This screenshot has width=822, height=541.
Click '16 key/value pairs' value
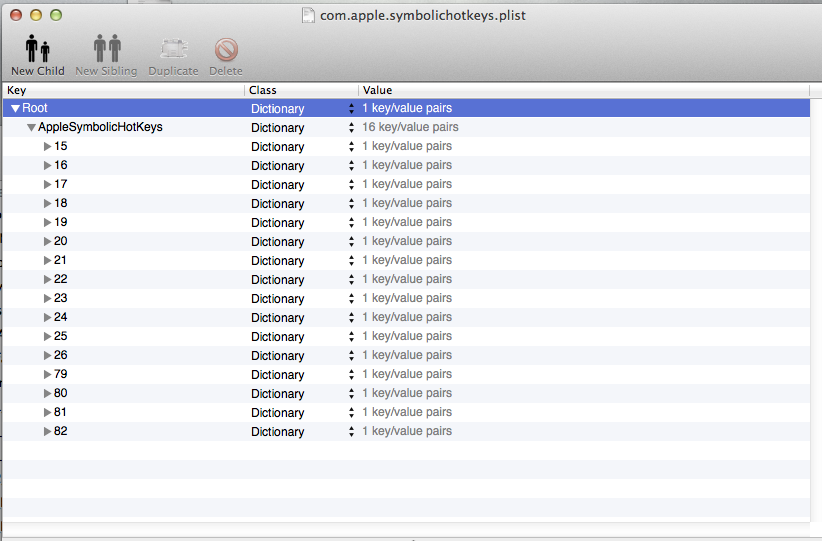410,127
